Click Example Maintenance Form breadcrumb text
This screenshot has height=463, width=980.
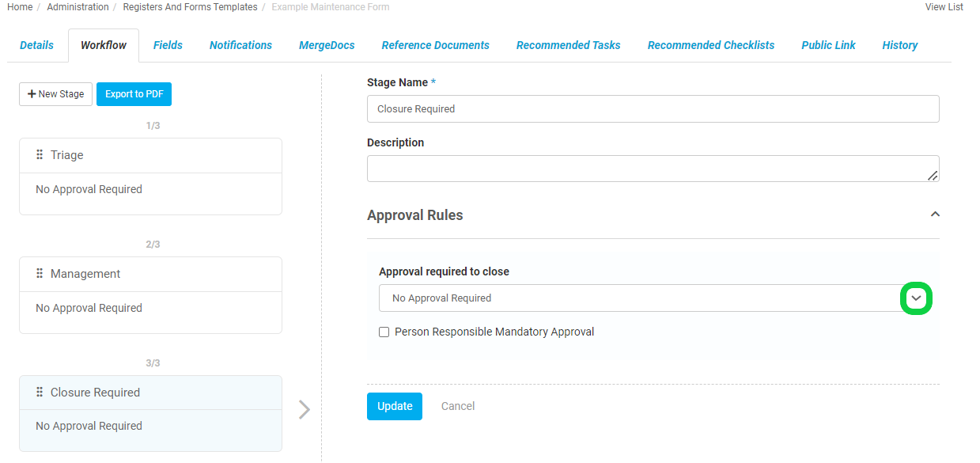click(331, 7)
